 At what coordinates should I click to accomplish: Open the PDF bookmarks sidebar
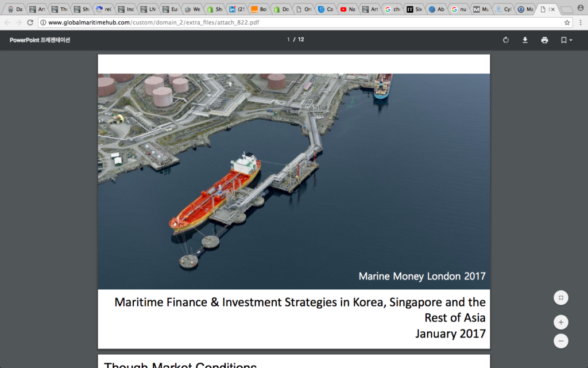(564, 40)
